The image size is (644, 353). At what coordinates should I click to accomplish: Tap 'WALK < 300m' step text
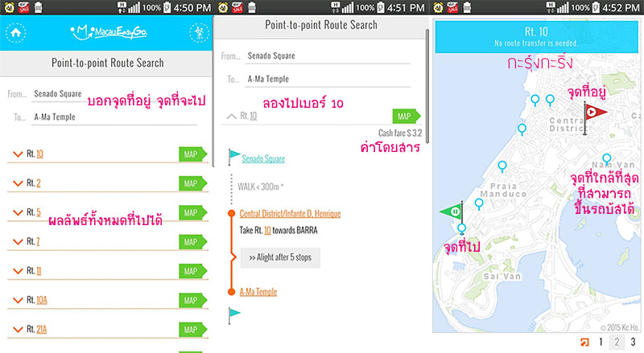pyautogui.click(x=260, y=187)
